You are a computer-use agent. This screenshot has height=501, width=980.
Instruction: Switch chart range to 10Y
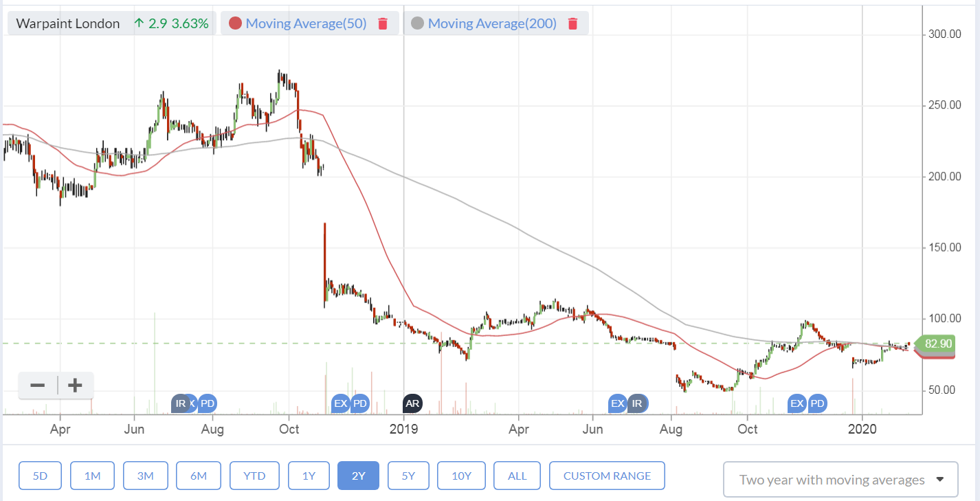tap(461, 476)
